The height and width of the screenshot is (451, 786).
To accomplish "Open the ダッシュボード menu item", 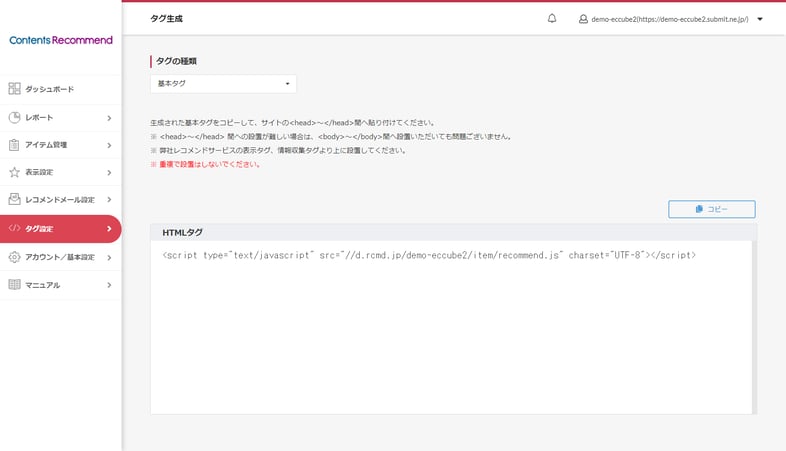I will click(x=61, y=89).
